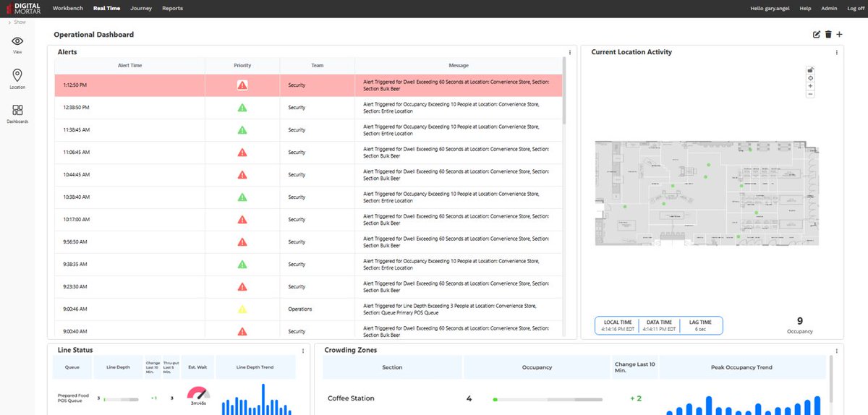Click green priority icon for 11:38:45 AM alert

pyautogui.click(x=242, y=130)
